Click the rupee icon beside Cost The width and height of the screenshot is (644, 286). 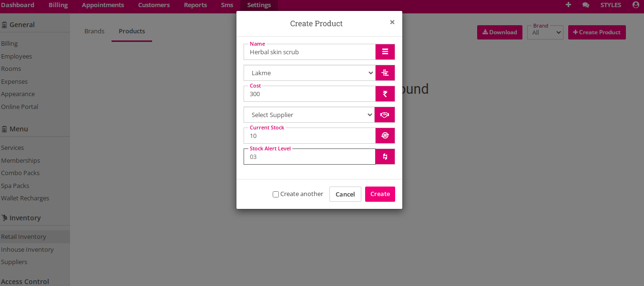click(x=385, y=94)
